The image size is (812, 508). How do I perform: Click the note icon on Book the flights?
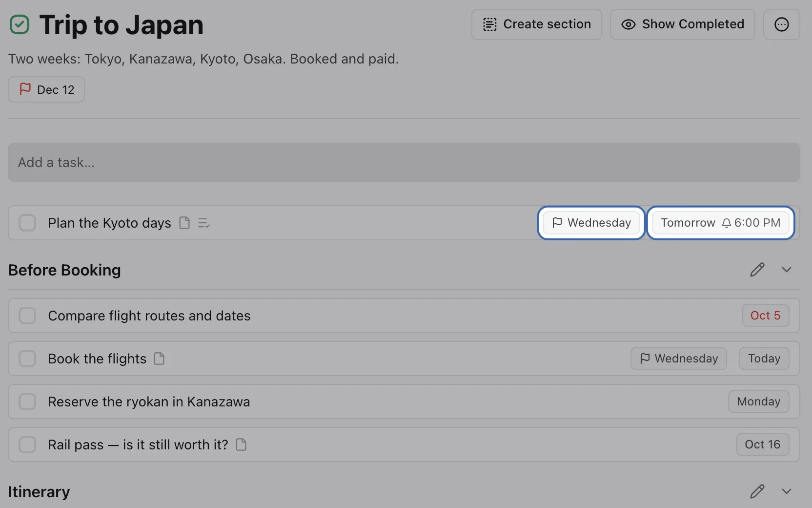point(159,359)
